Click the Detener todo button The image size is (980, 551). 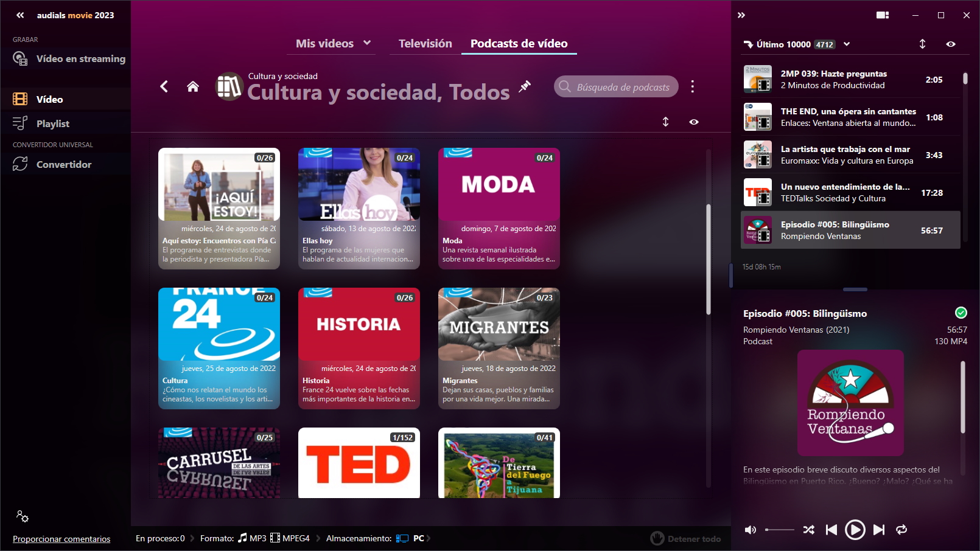(x=685, y=538)
